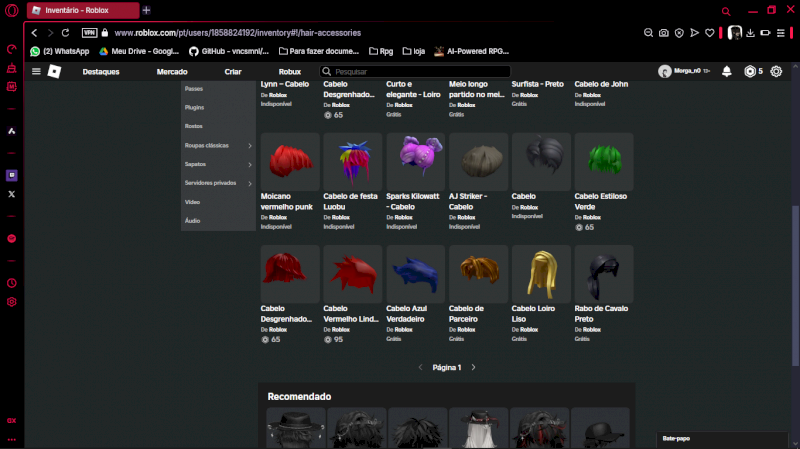Open the Roblox notifications bell
Image resolution: width=800 pixels, height=449 pixels.
click(x=726, y=72)
